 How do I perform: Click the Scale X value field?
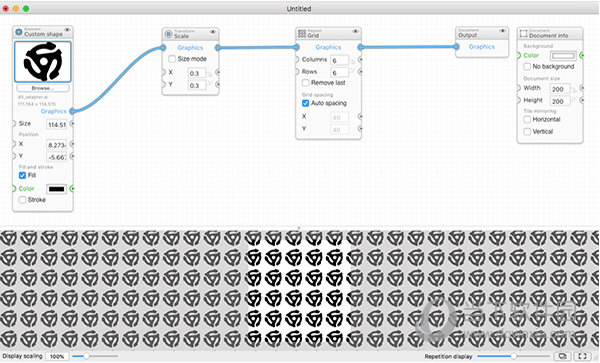[x=197, y=73]
